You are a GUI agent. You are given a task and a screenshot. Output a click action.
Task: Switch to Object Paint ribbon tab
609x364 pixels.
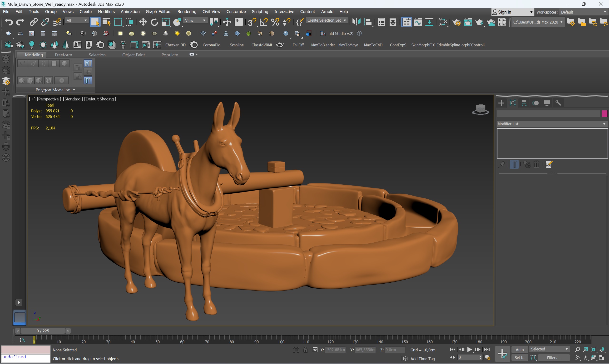134,55
